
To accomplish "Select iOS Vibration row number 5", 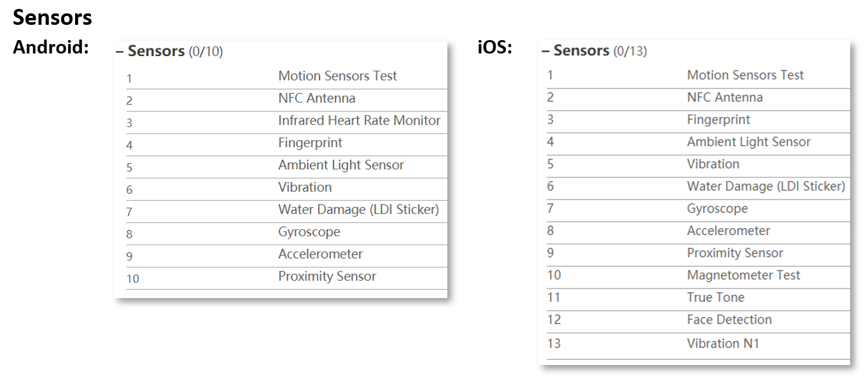I will 698,166.
